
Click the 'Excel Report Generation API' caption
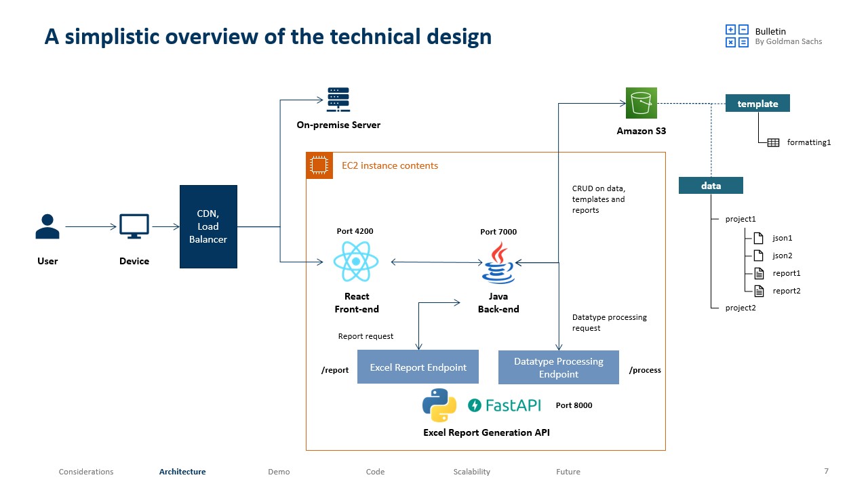point(486,432)
